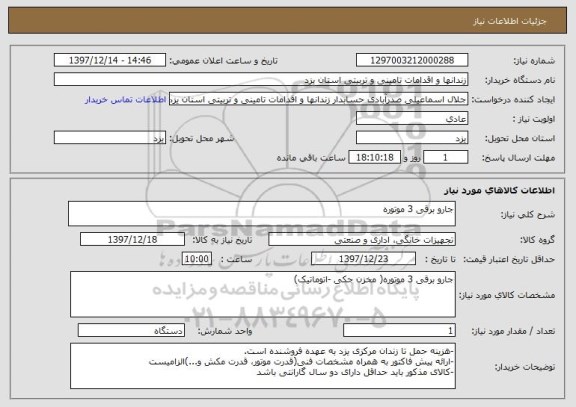This screenshot has height=407, width=576.
Task: Click the شرح کلی نیاز label
Action: (x=528, y=215)
